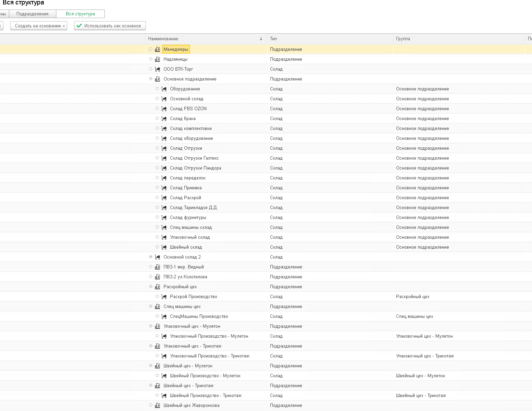Click the warehouse icon beside ООО БТК-Торг
Screen dimensions: 532x411
157,69
